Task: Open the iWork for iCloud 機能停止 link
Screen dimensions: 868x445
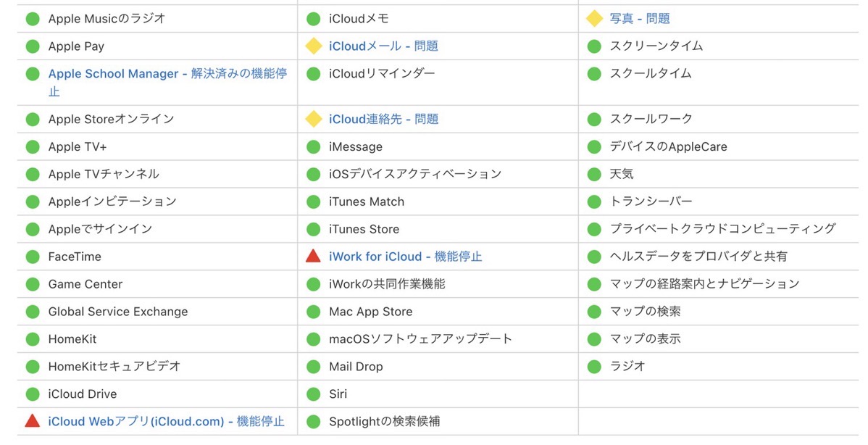Action: pos(405,257)
